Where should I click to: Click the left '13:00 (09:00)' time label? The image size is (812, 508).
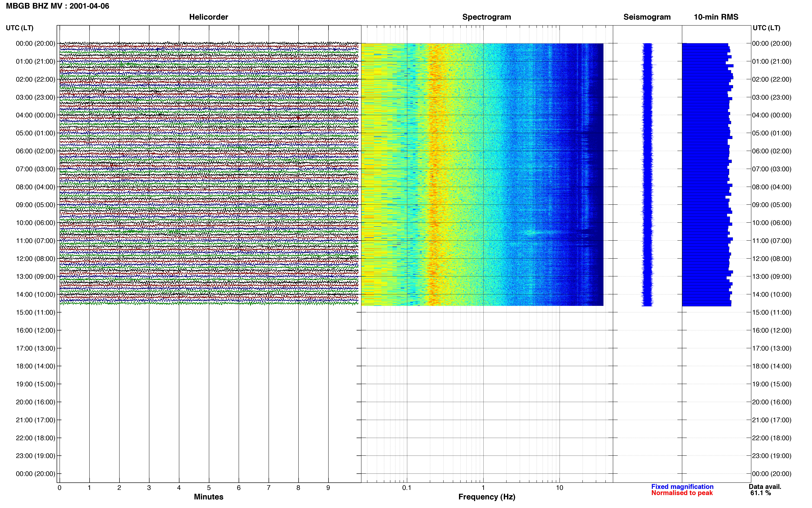36,277
